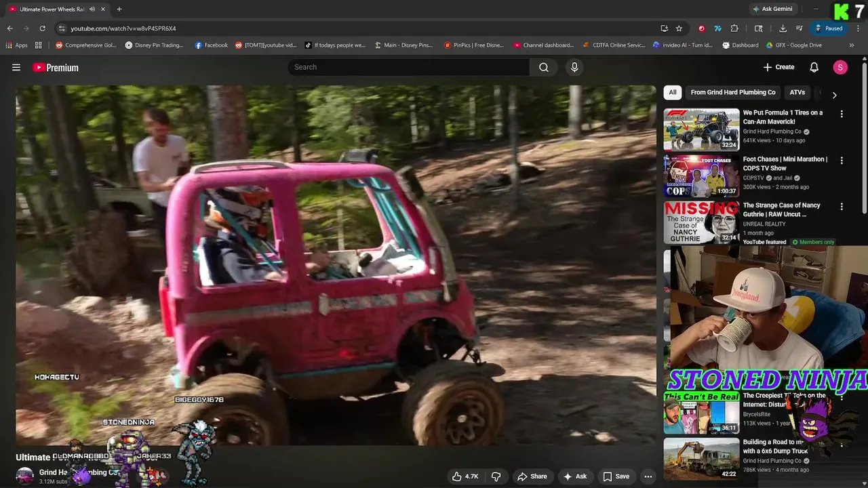
Task: Open Foot Chases Mini Marathon thumbnail
Action: [x=701, y=176]
